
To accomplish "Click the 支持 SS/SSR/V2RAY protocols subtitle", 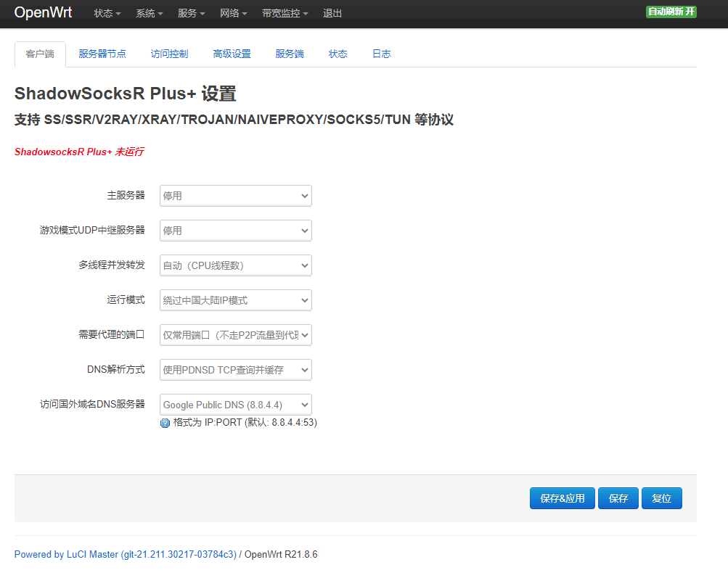I will 234,120.
